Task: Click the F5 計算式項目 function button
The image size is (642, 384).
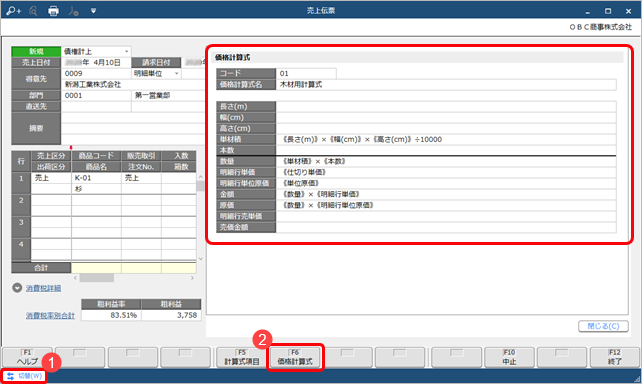Action: tap(242, 357)
